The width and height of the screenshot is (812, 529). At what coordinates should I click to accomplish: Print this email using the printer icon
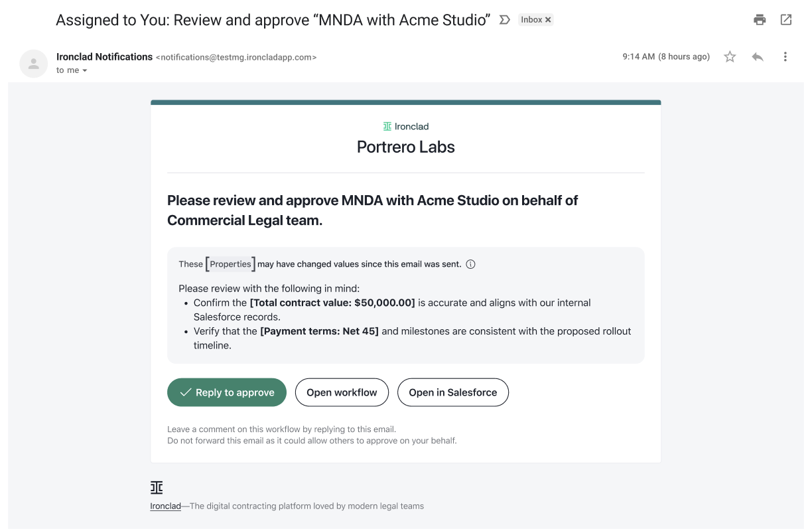[x=760, y=20]
